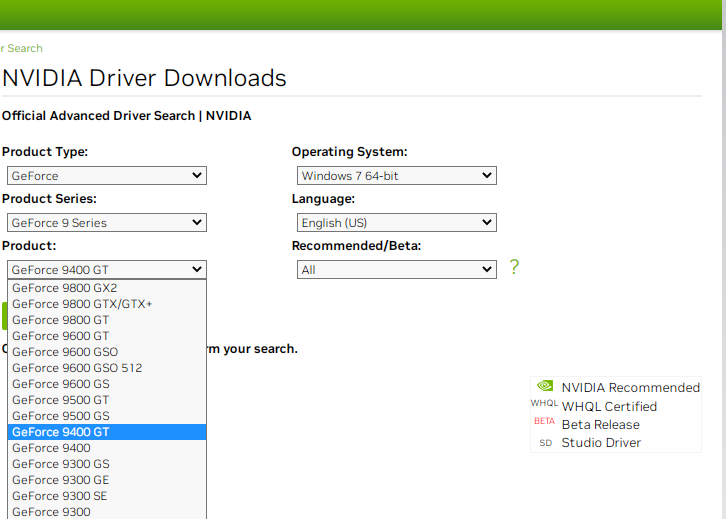Viewport: 726px width, 519px height.
Task: Click the Search breadcrumb link
Action: point(21,48)
